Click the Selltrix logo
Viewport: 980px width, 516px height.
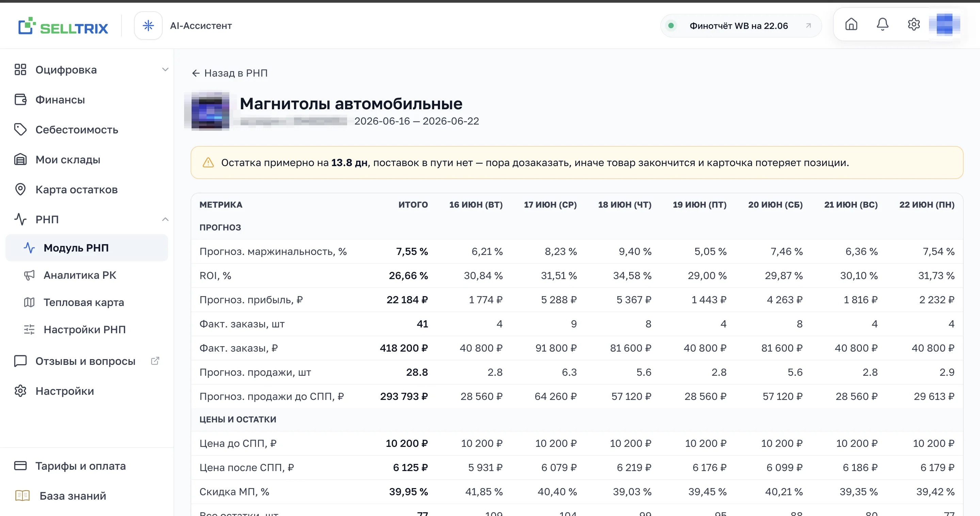63,26
